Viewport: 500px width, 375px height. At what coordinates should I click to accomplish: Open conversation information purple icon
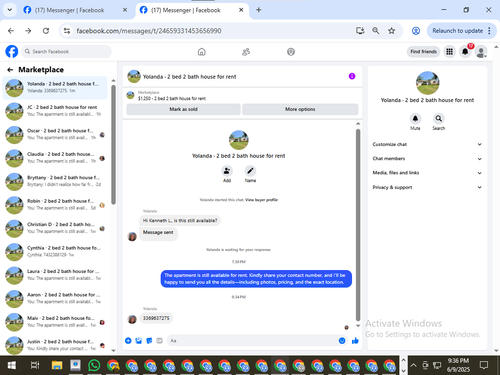point(352,76)
